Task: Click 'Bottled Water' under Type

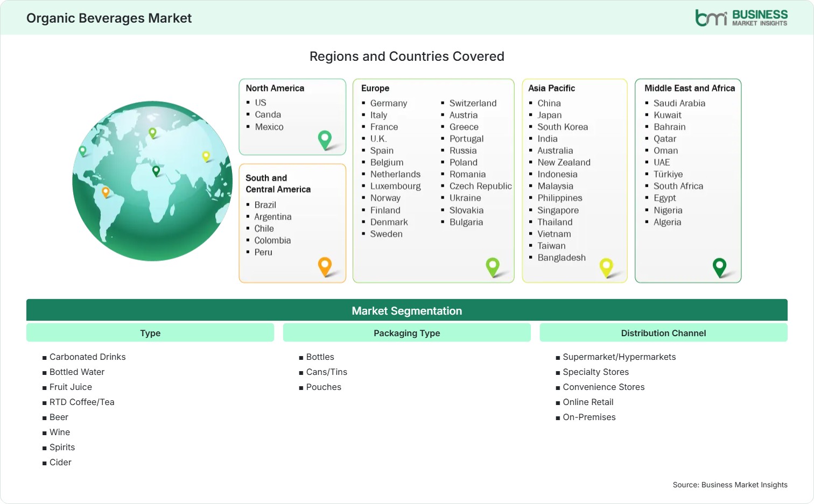Action: coord(77,372)
